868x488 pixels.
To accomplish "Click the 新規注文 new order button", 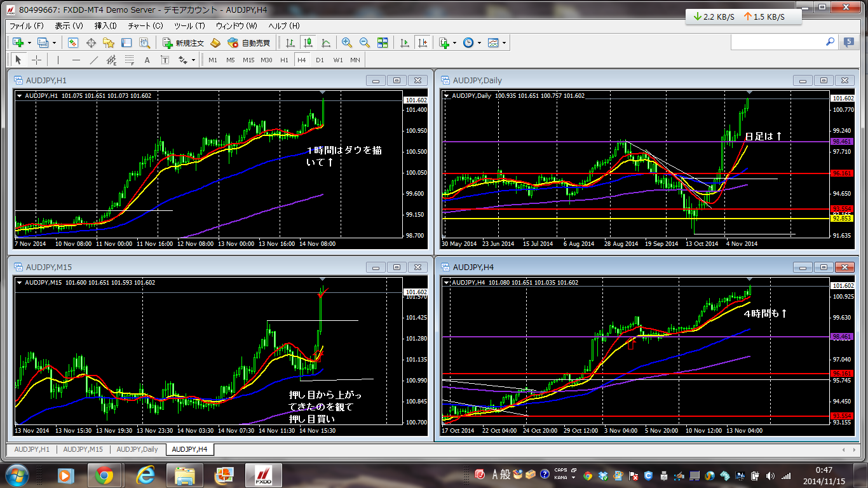I will tap(183, 43).
